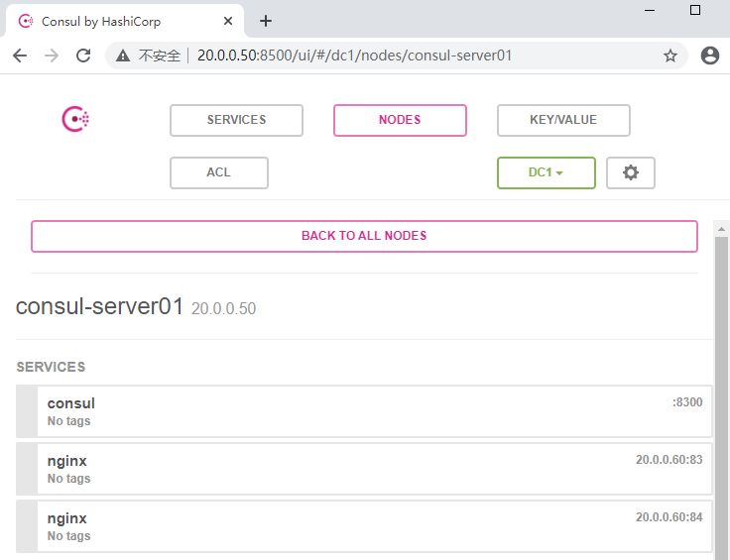730x560 pixels.
Task: Open the settings gear button
Action: pos(631,172)
